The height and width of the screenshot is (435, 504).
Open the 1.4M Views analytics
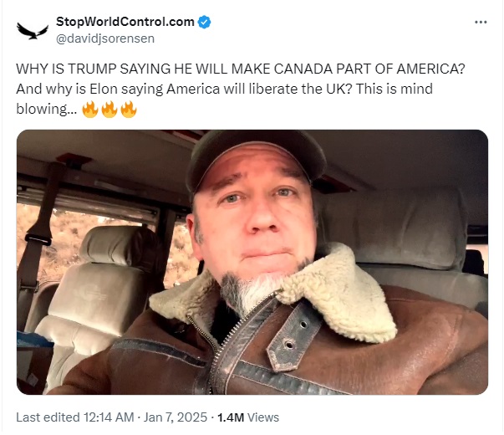tap(248, 417)
